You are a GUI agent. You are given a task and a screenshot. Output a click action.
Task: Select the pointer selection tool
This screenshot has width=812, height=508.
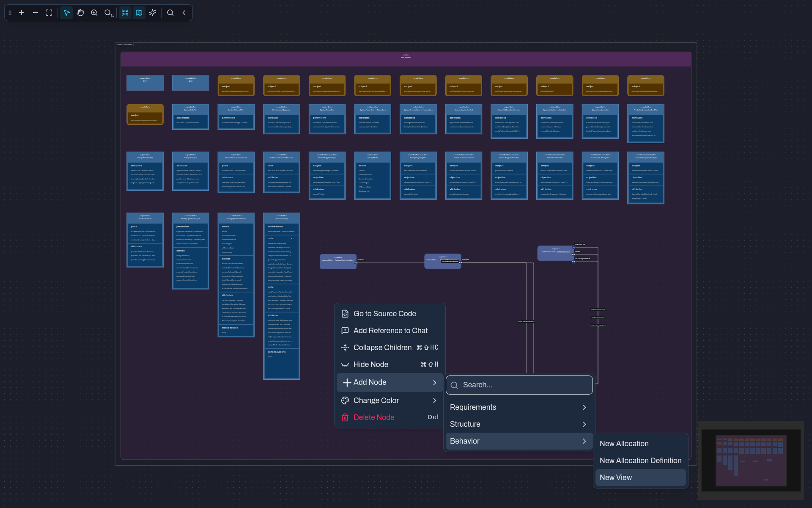pyautogui.click(x=66, y=13)
